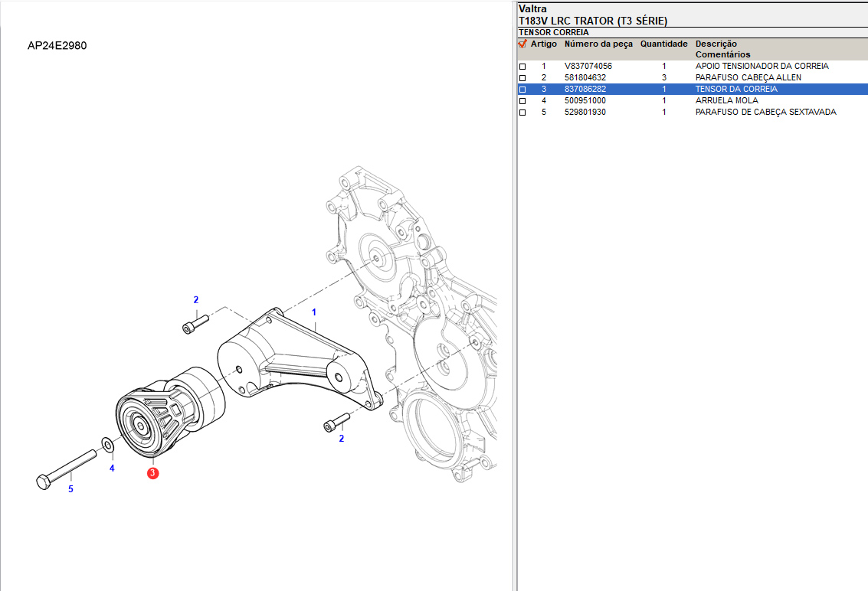The image size is (868, 591).
Task: Click callout number 5 under the long bolt
Action: pyautogui.click(x=70, y=488)
